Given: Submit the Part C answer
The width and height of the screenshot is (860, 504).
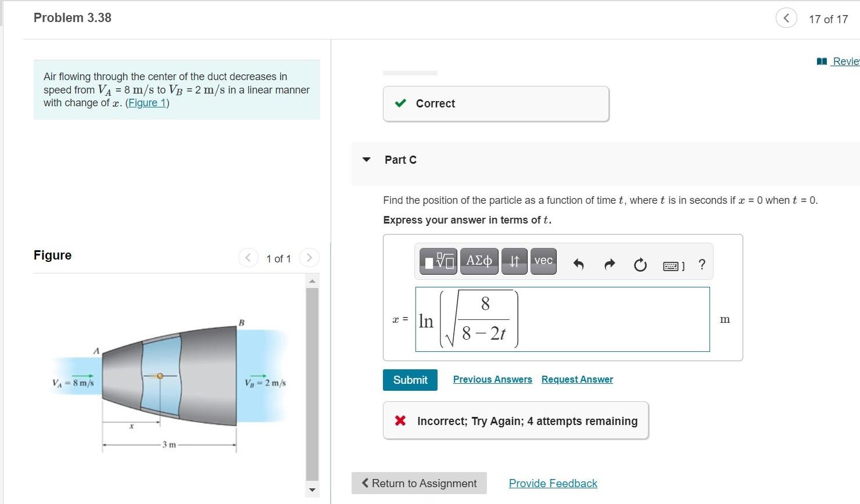Looking at the screenshot, I should [x=410, y=380].
